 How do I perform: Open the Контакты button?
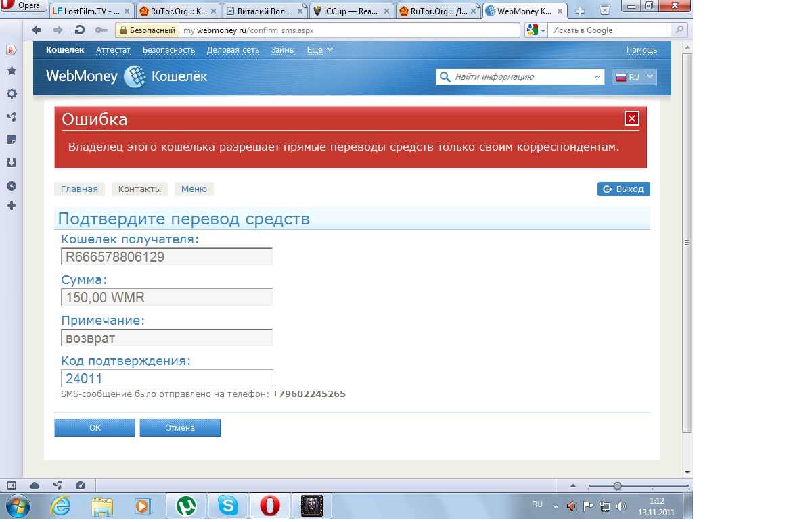139,189
